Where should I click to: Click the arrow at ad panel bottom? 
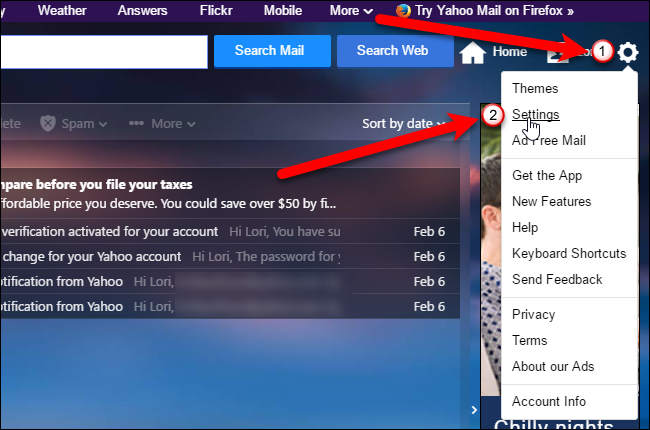pos(474,410)
